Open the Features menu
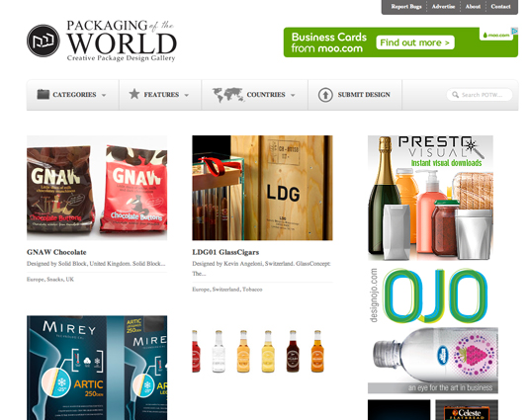This screenshot has height=420, width=529. point(160,95)
